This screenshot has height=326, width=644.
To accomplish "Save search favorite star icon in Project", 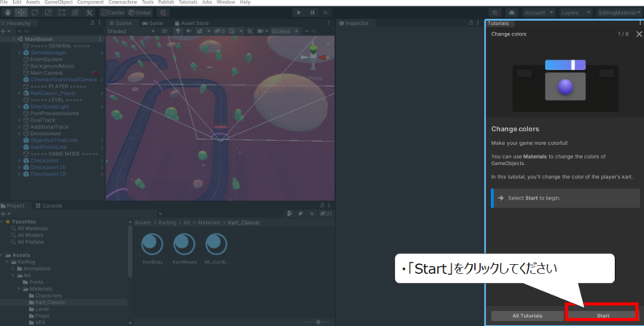I will click(x=312, y=213).
